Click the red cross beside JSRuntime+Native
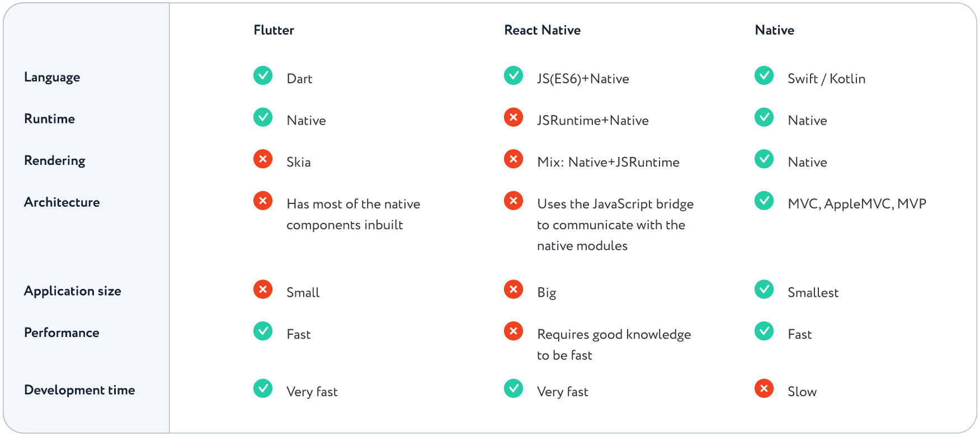The width and height of the screenshot is (980, 437). (513, 117)
